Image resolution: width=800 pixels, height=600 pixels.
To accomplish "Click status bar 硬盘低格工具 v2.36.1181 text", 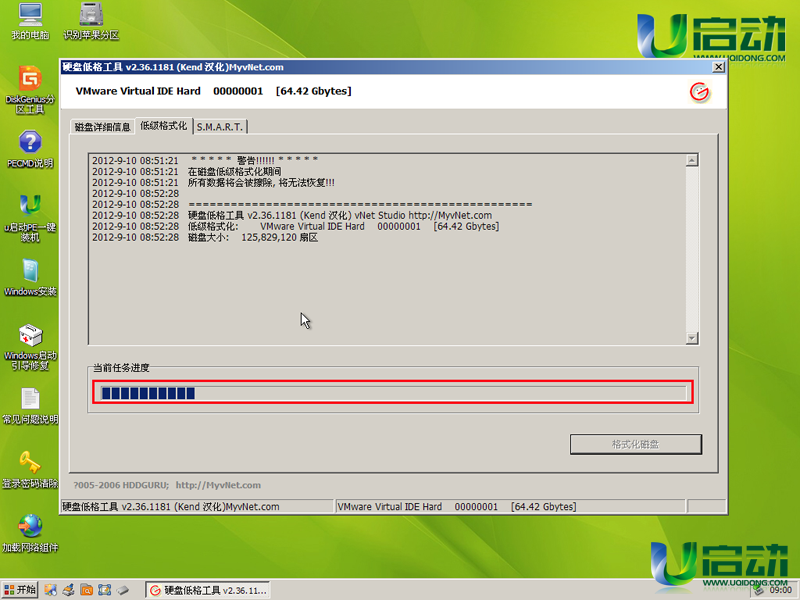I will (x=171, y=507).
